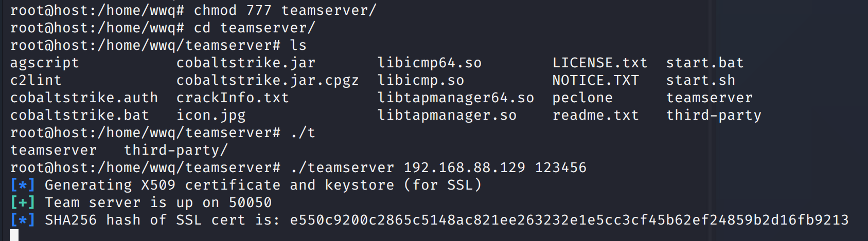
Task: Click icon.jpg in the listing
Action: click(x=211, y=116)
